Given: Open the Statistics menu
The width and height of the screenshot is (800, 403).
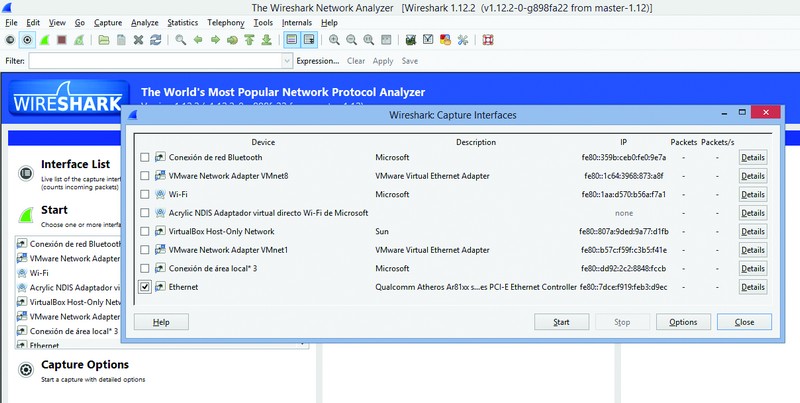Looking at the screenshot, I should coord(183,22).
